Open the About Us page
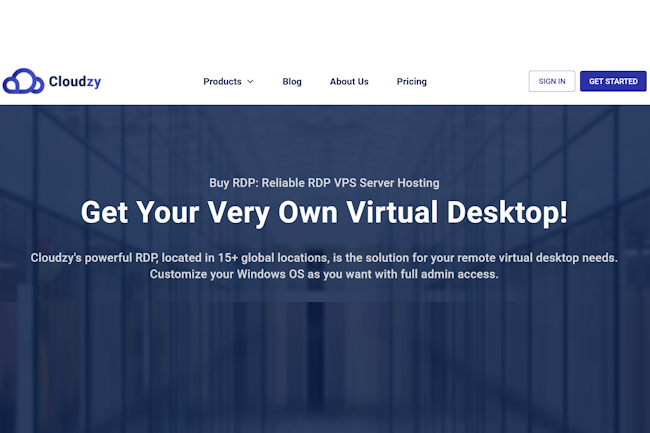 349,82
